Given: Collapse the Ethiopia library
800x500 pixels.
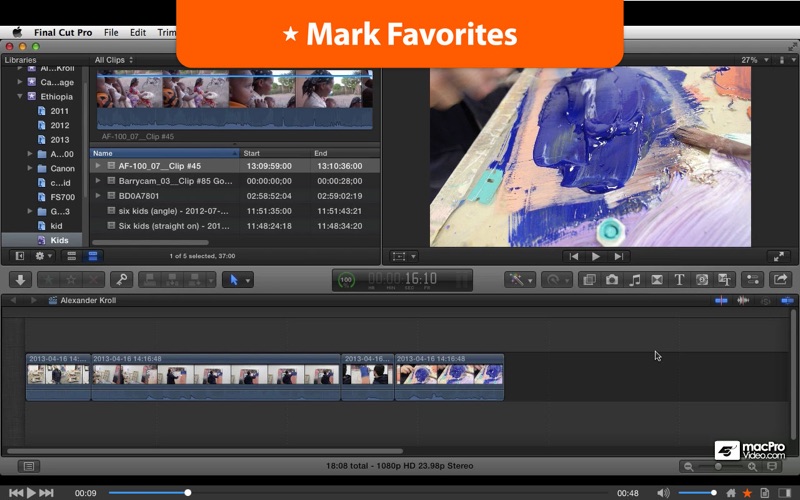Looking at the screenshot, I should [20, 96].
